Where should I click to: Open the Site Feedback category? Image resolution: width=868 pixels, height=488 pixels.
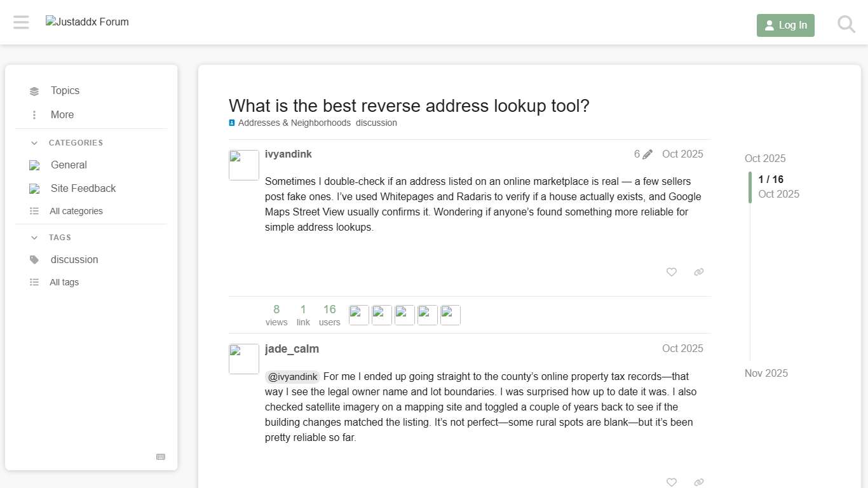click(x=83, y=188)
